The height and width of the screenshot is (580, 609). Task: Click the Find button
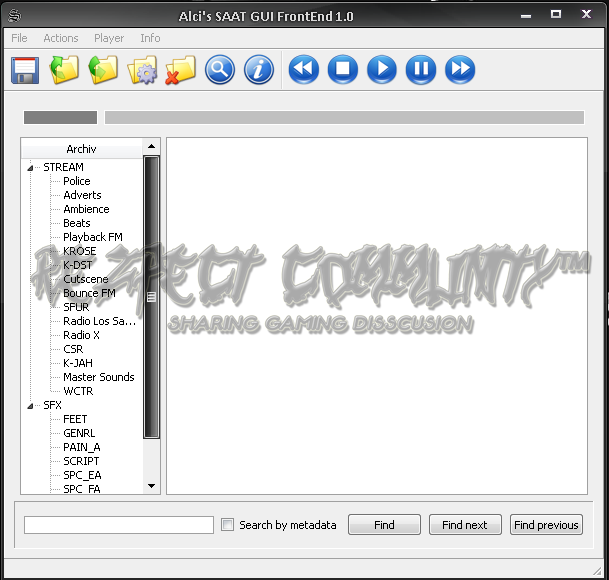[384, 525]
